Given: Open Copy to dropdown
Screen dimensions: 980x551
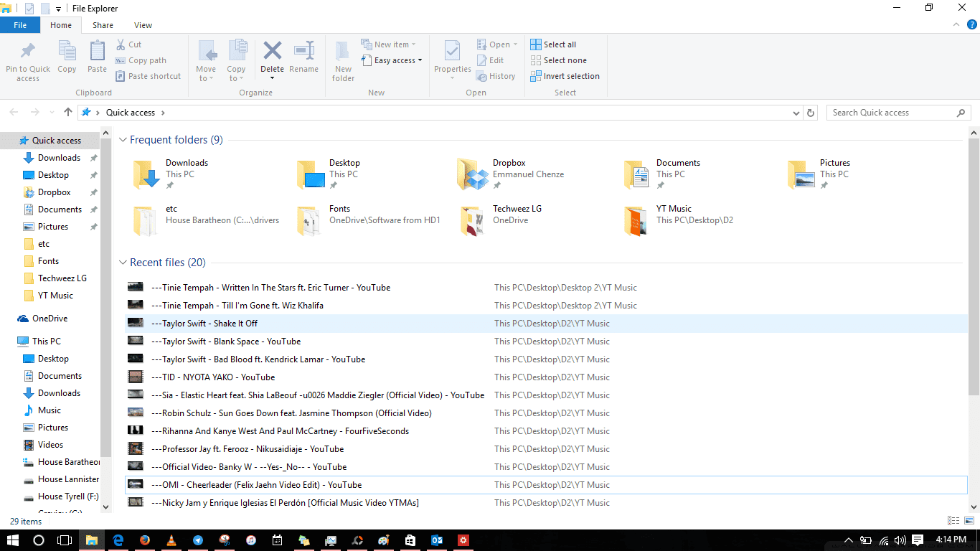Looking at the screenshot, I should pos(236,61).
